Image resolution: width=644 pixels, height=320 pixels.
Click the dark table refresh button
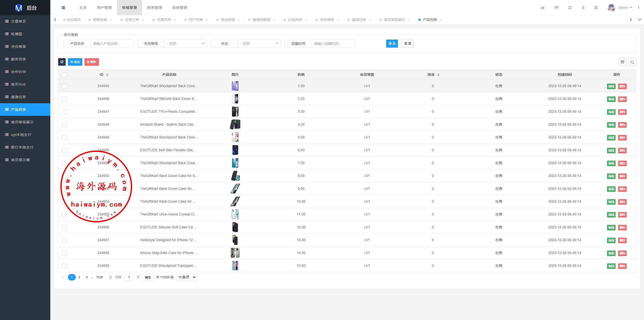point(62,62)
